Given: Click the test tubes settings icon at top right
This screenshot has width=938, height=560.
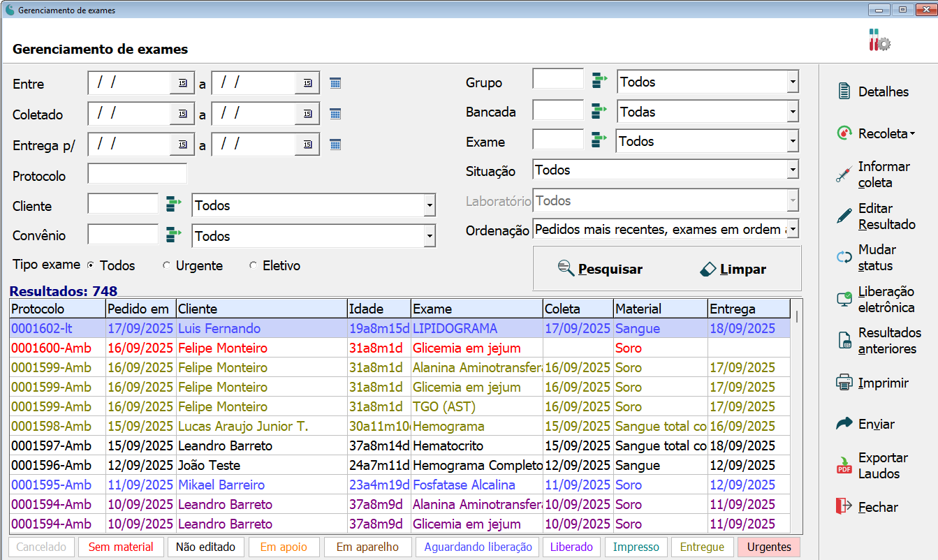Looking at the screenshot, I should [x=879, y=40].
